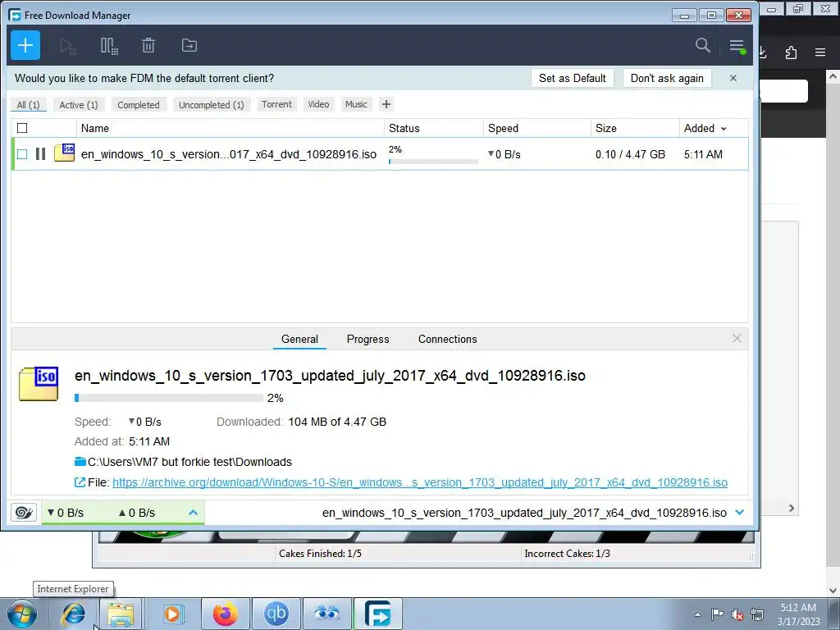Open the download folder icon in details

[80, 461]
